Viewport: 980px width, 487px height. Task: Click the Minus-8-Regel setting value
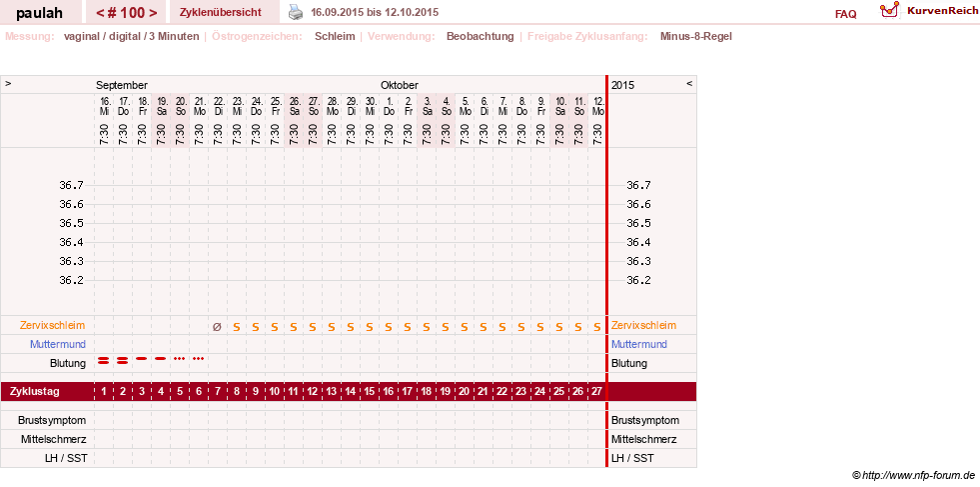pyautogui.click(x=695, y=36)
